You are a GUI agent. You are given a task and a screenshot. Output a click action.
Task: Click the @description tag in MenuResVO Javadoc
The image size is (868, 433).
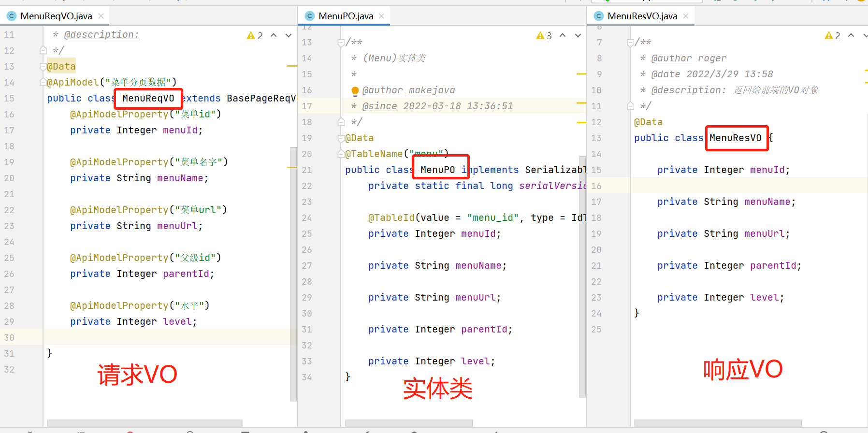pyautogui.click(x=689, y=90)
